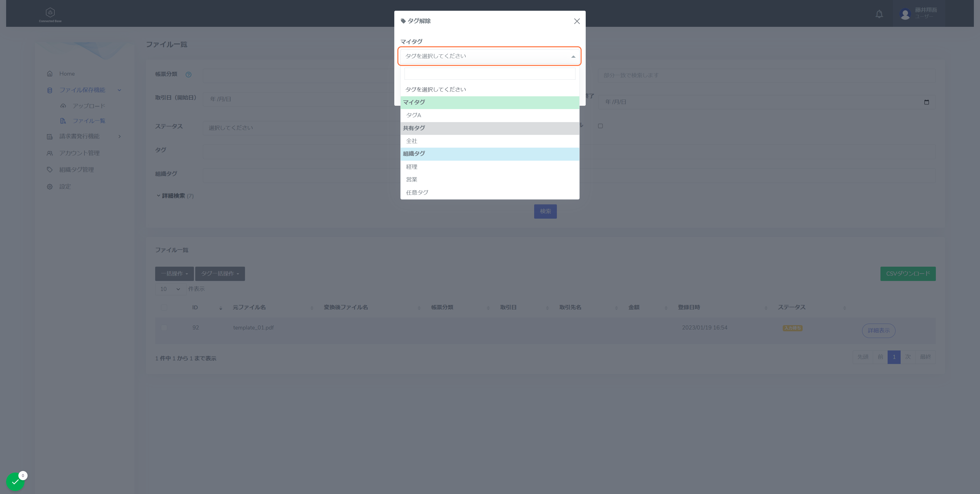Open タグ一括操作 dropdown button
Image resolution: width=980 pixels, height=494 pixels.
220,274
